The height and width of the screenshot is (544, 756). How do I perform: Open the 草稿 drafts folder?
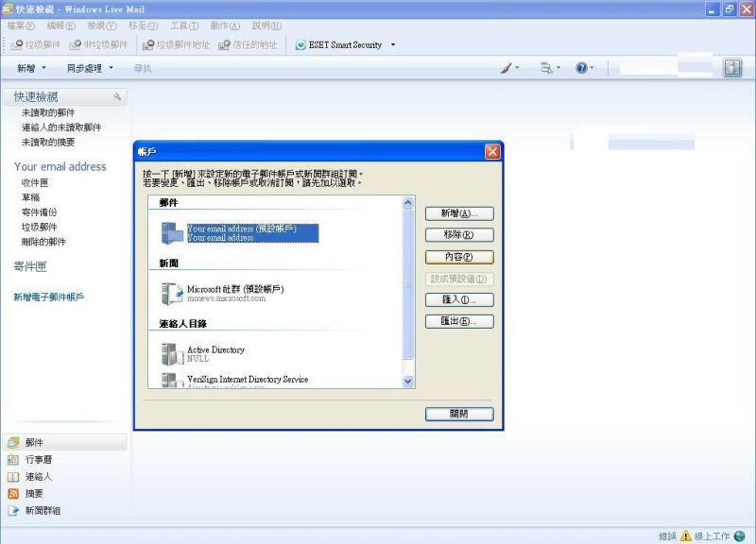click(x=30, y=197)
